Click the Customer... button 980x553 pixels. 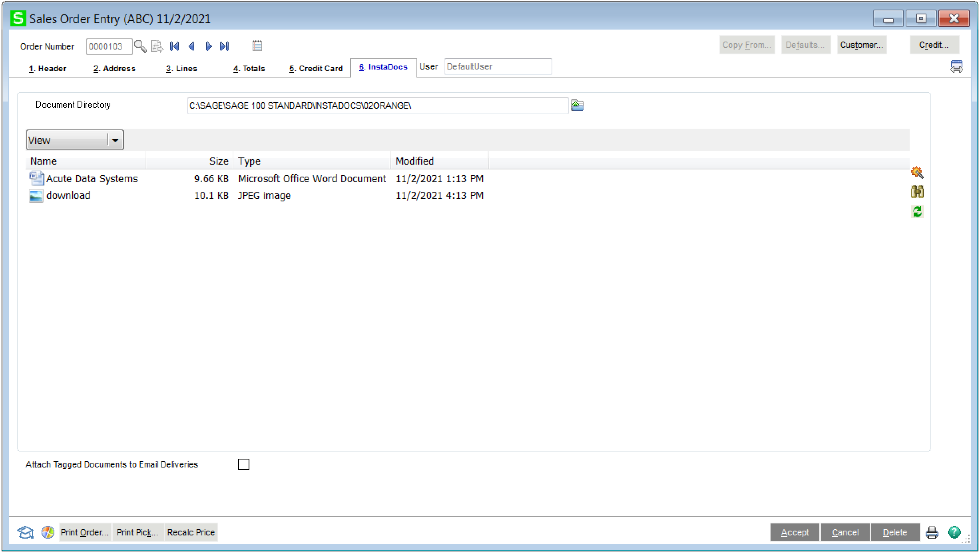[x=861, y=45]
